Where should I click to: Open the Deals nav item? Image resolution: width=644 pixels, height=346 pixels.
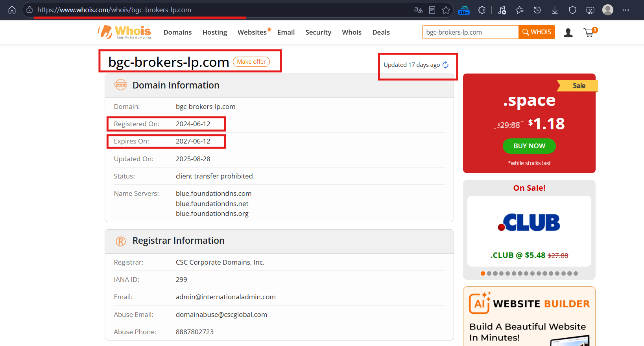click(x=381, y=32)
